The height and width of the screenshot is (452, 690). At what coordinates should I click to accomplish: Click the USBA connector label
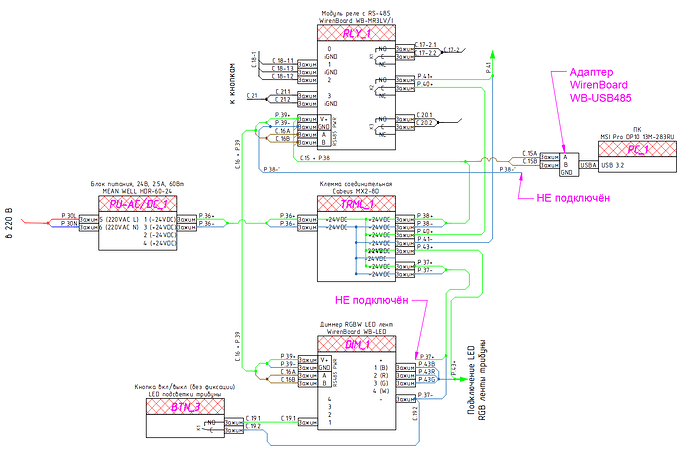click(x=588, y=165)
